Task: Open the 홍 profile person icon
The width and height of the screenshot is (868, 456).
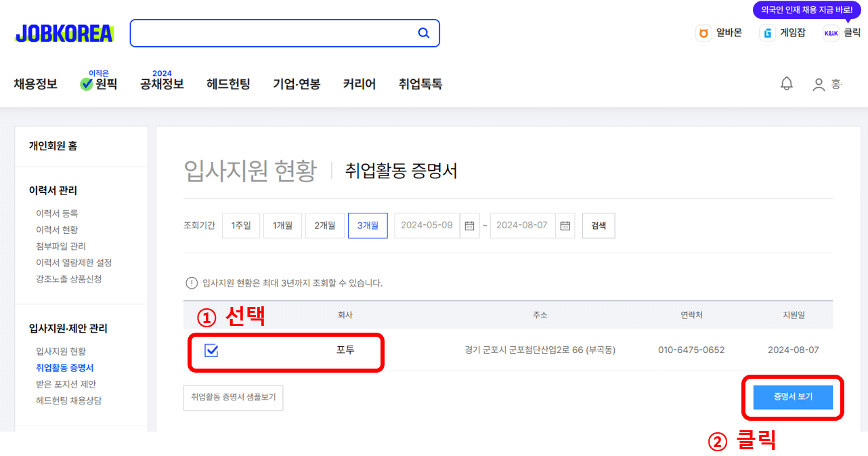Action: pyautogui.click(x=818, y=83)
